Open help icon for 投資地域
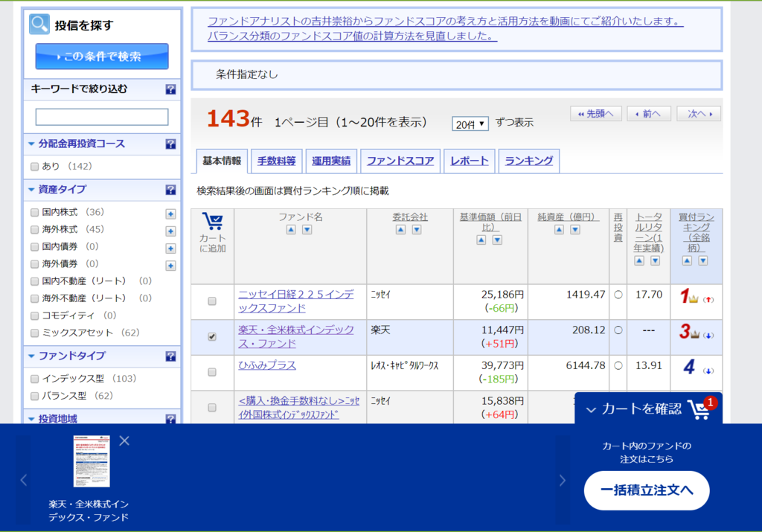This screenshot has height=532, width=762. coord(170,419)
